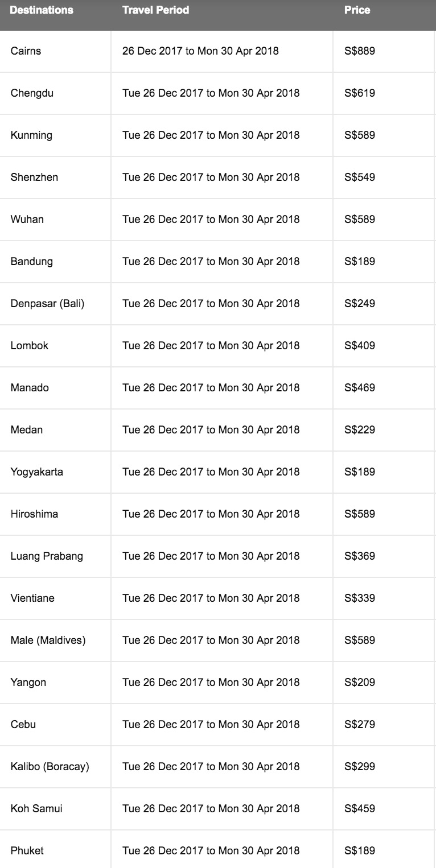The image size is (436, 868).
Task: Select the Phuket destination cell
Action: 27,851
